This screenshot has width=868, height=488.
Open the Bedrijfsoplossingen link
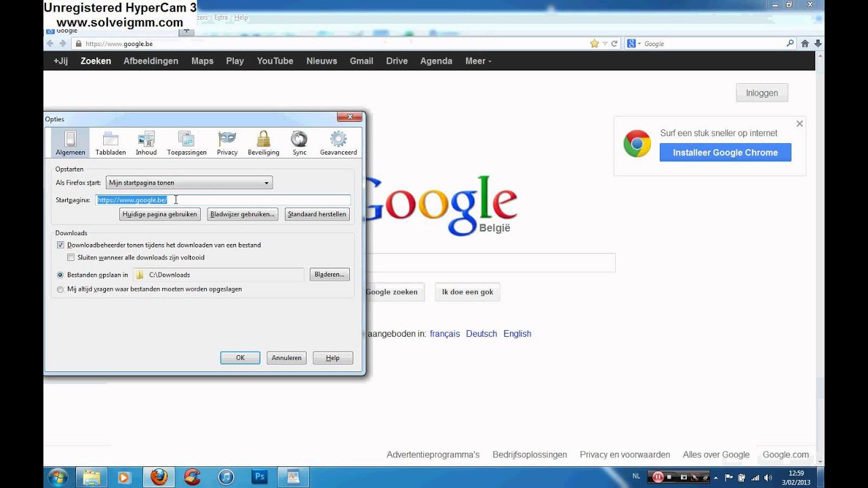(530, 455)
